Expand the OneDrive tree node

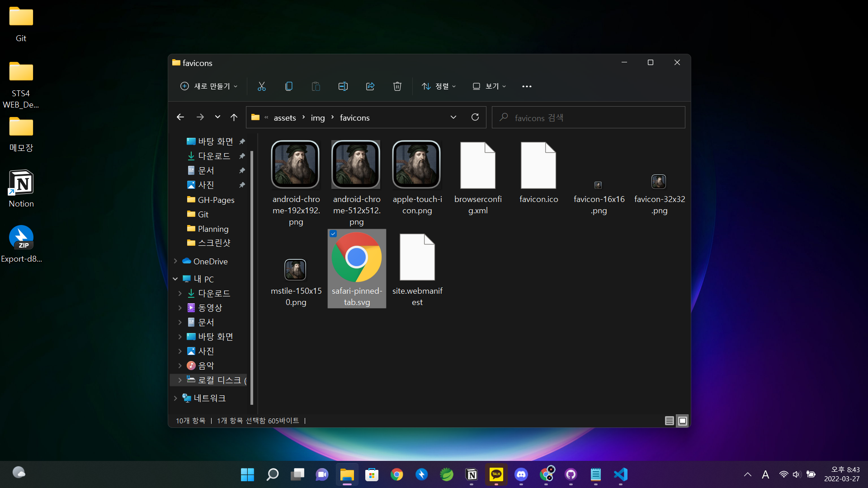pyautogui.click(x=175, y=261)
